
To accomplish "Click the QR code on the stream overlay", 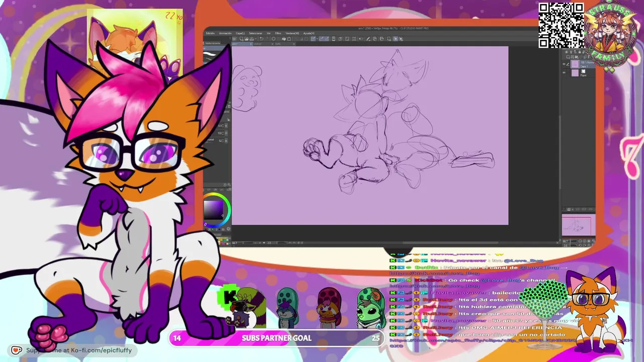I will click(561, 26).
